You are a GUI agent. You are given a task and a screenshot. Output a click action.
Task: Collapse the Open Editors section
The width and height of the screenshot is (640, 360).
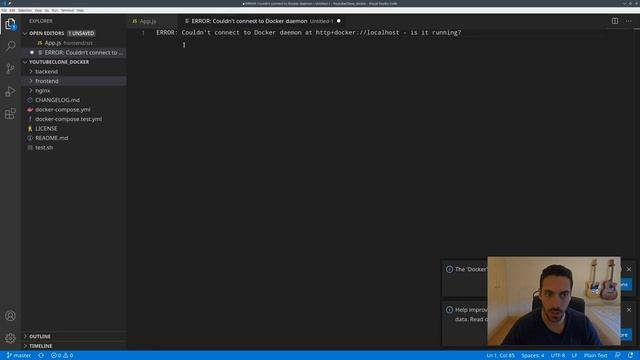(x=73, y=33)
